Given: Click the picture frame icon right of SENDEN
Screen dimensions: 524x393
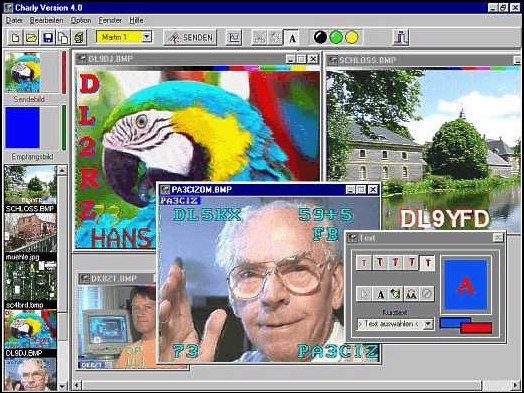Looking at the screenshot, I should point(234,37).
